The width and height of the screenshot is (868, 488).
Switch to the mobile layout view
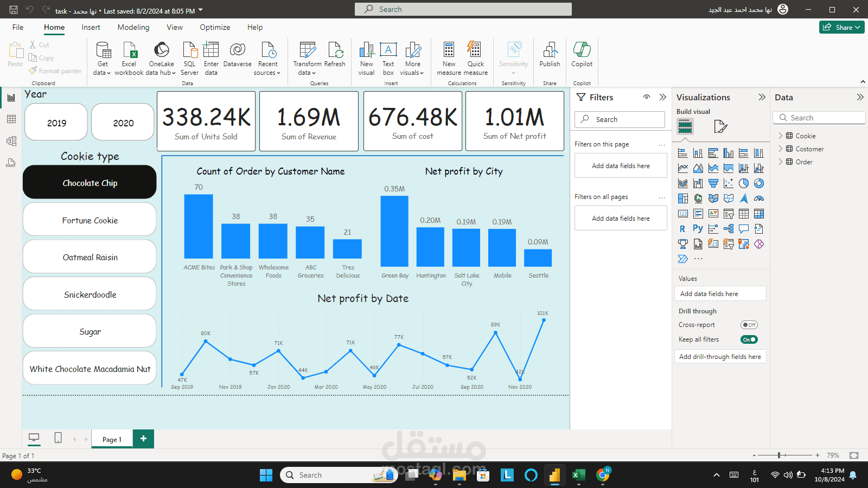[x=58, y=438]
